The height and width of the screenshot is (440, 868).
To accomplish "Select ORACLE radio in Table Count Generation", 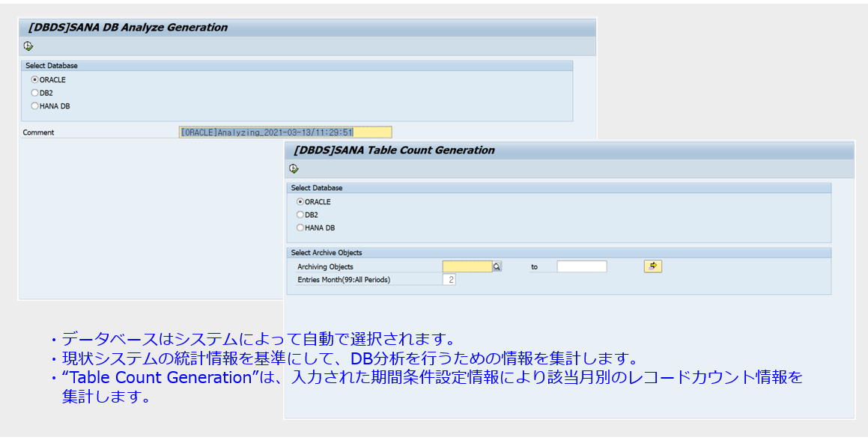I will [x=300, y=201].
